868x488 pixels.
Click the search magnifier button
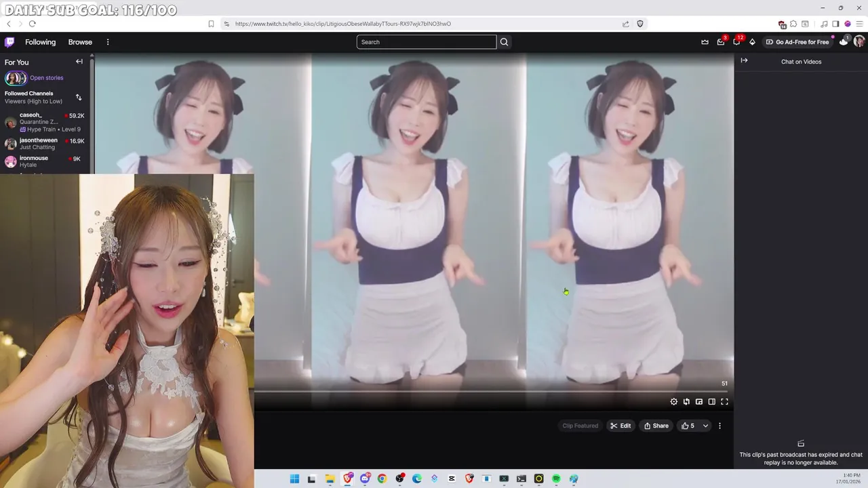[x=504, y=42]
